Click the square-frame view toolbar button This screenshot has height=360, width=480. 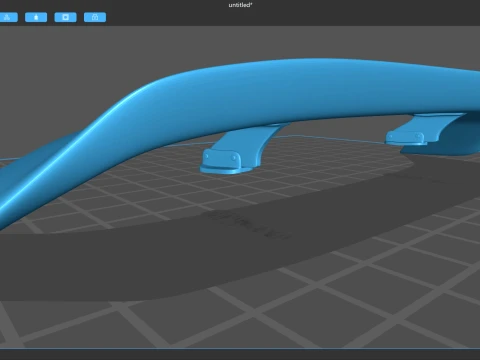65,17
